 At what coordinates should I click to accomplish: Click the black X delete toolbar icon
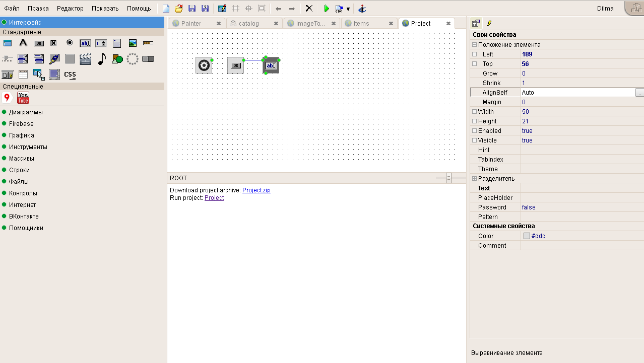pyautogui.click(x=309, y=9)
